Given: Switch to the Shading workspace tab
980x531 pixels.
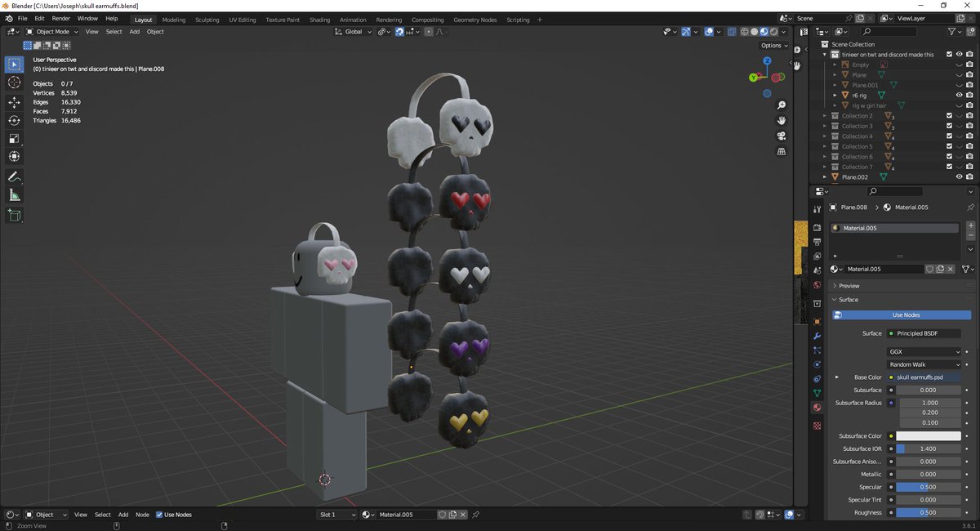Looking at the screenshot, I should pos(319,20).
